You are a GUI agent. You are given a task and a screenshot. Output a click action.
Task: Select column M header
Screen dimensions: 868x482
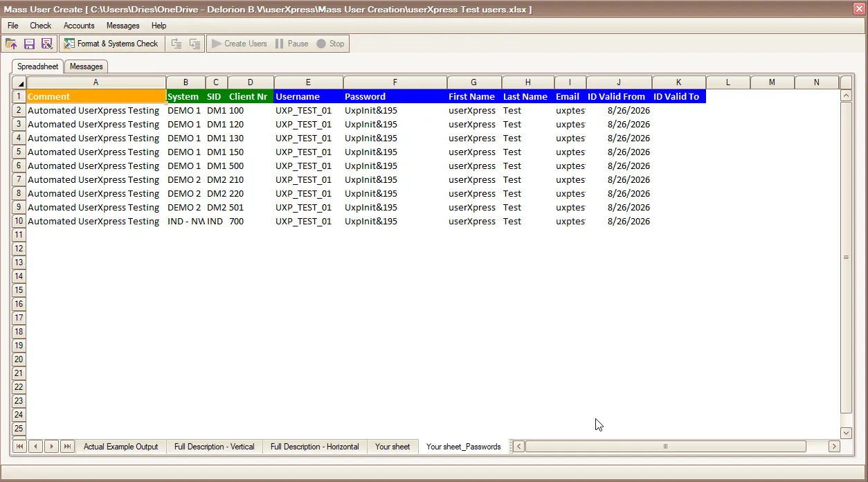point(772,82)
